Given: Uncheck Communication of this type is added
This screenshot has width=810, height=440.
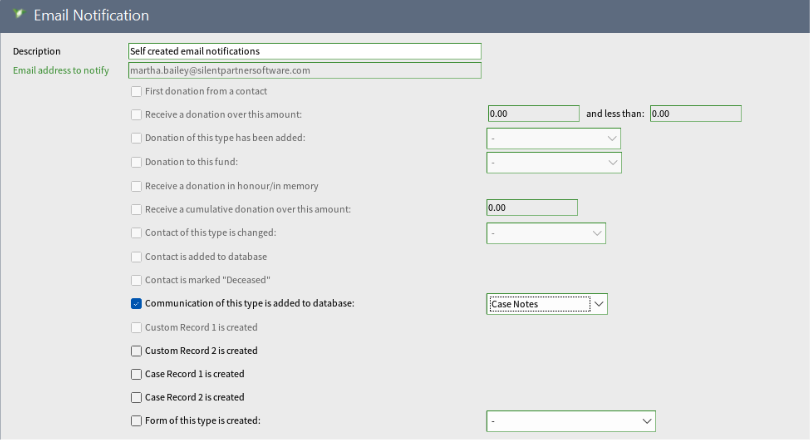Looking at the screenshot, I should pyautogui.click(x=136, y=304).
